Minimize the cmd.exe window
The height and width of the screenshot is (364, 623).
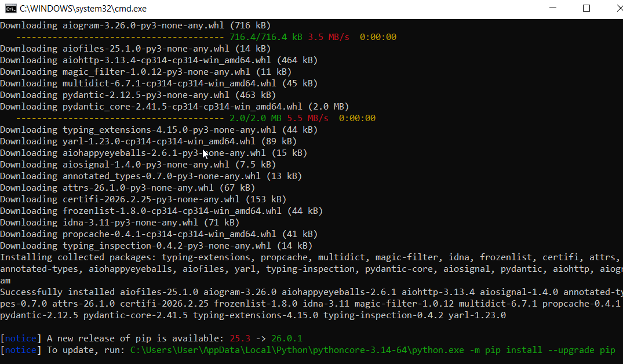tap(553, 8)
